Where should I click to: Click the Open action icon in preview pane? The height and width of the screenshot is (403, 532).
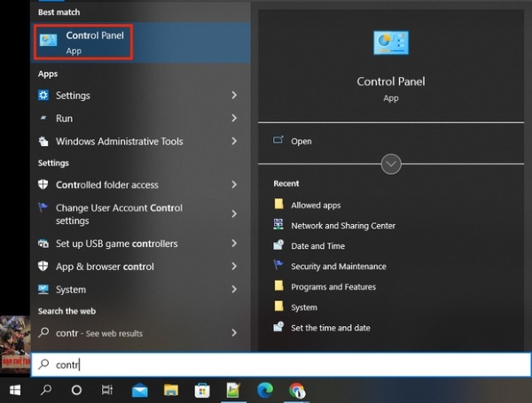(278, 140)
